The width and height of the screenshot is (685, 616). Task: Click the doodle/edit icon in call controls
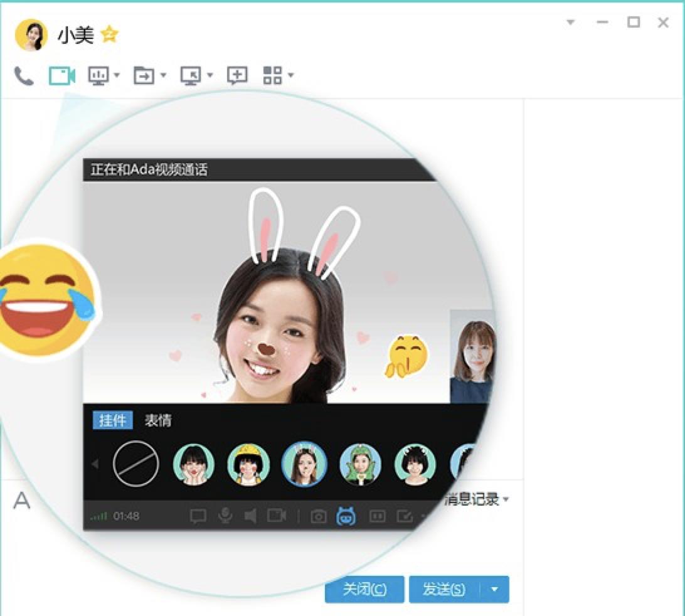pyautogui.click(x=406, y=515)
